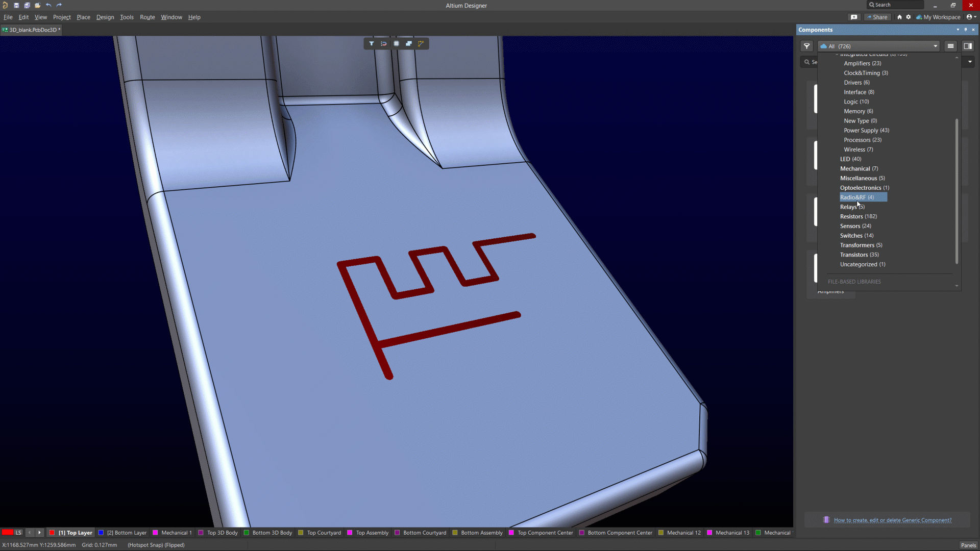Click the Share button
The image size is (980, 551).
point(877,17)
